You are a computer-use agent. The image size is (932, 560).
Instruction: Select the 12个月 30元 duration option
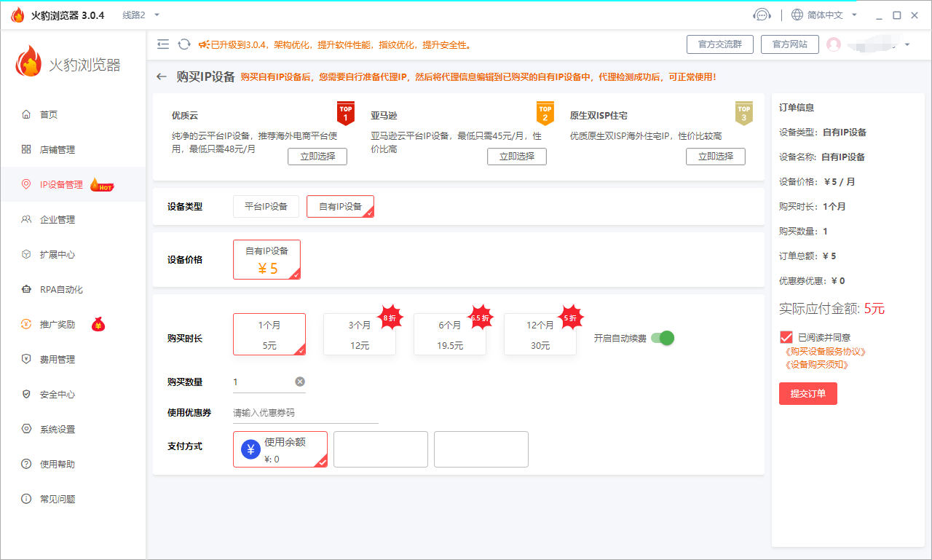(540, 335)
